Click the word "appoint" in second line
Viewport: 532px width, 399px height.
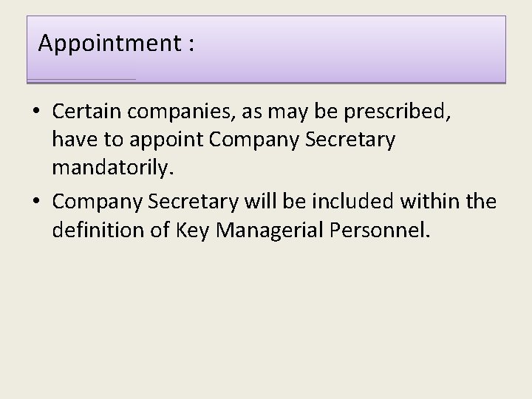pyautogui.click(x=166, y=140)
